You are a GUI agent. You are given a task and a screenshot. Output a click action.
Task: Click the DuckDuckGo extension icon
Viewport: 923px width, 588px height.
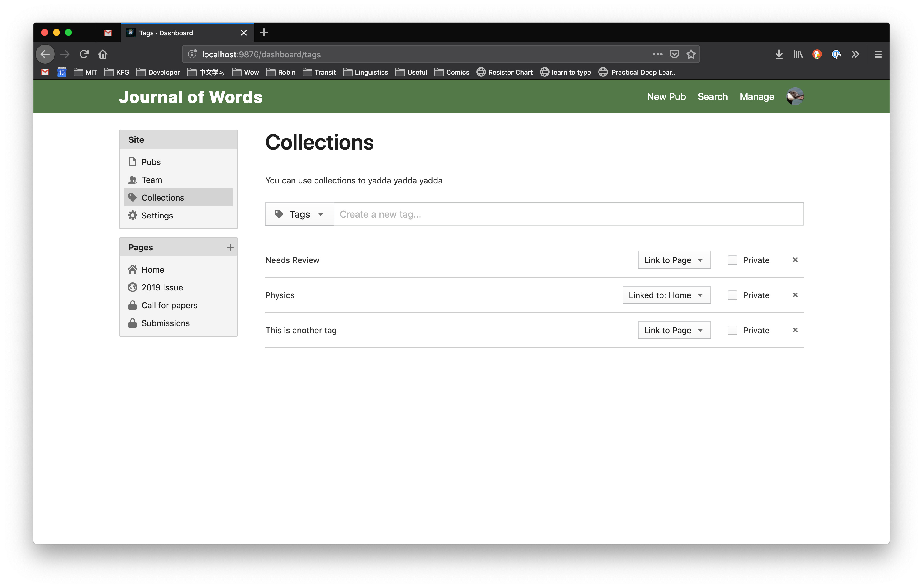click(x=817, y=54)
